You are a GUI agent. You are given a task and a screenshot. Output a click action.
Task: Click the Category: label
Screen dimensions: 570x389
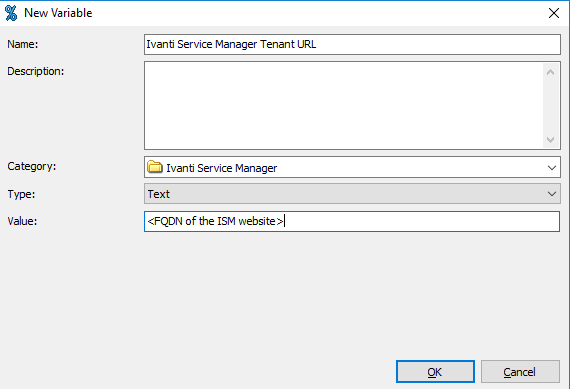tap(32, 166)
